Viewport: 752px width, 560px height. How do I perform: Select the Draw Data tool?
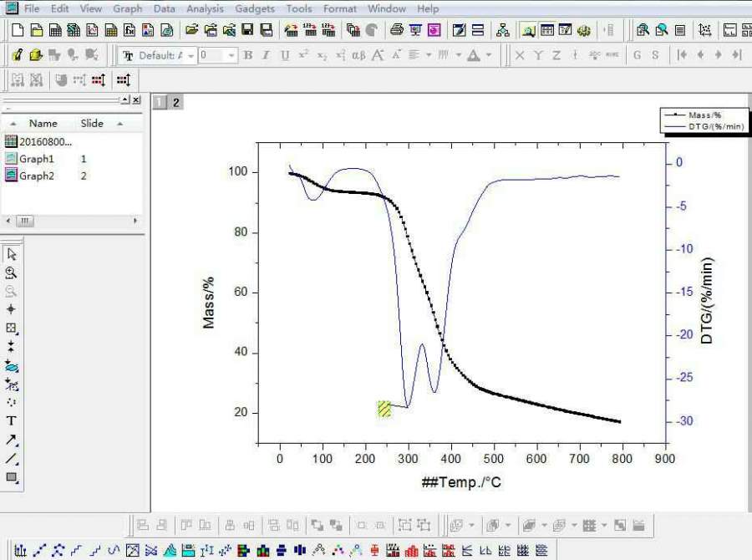point(11,402)
